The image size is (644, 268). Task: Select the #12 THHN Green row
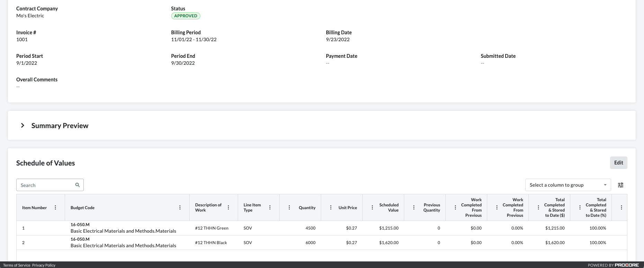pyautogui.click(x=211, y=228)
